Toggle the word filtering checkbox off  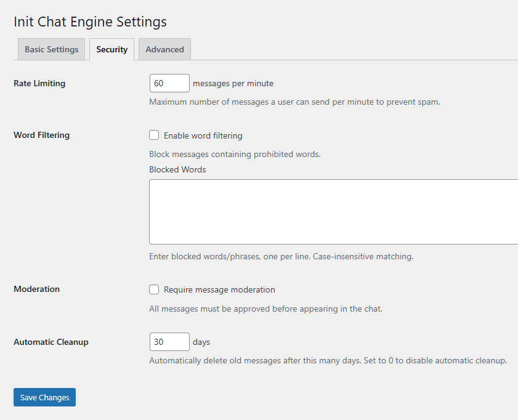(153, 135)
